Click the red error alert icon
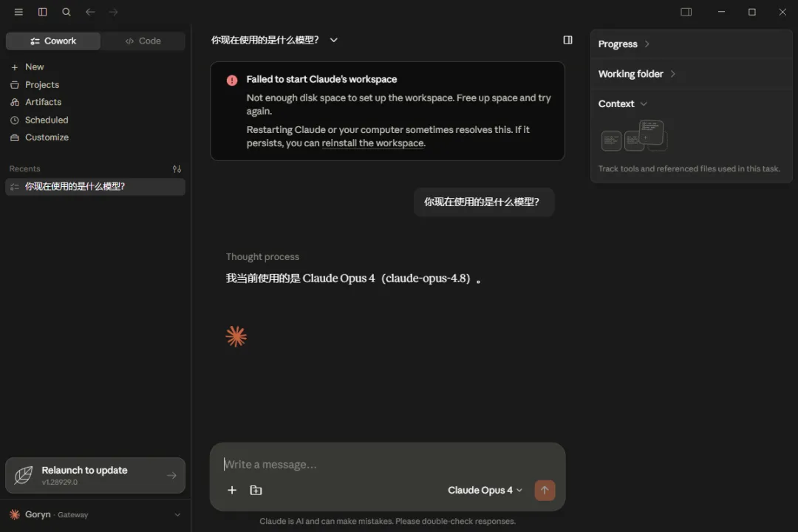Viewport: 798px width, 532px height. click(x=231, y=80)
